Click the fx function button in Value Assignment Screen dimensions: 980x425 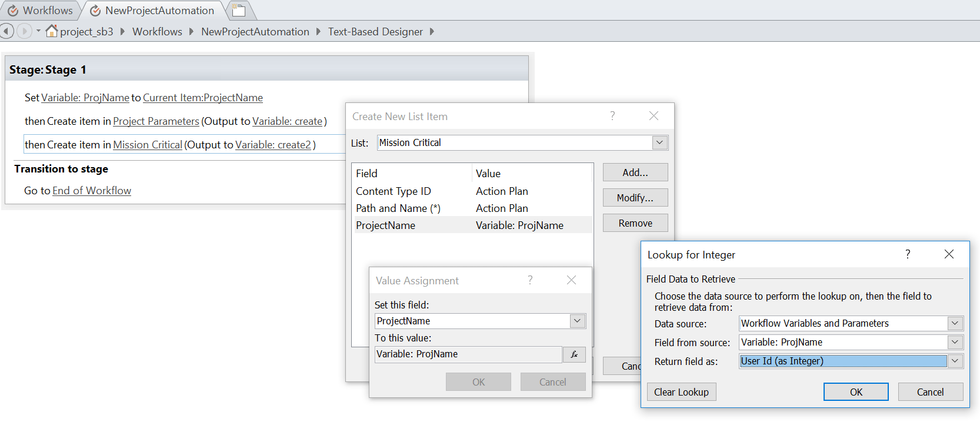click(x=574, y=354)
